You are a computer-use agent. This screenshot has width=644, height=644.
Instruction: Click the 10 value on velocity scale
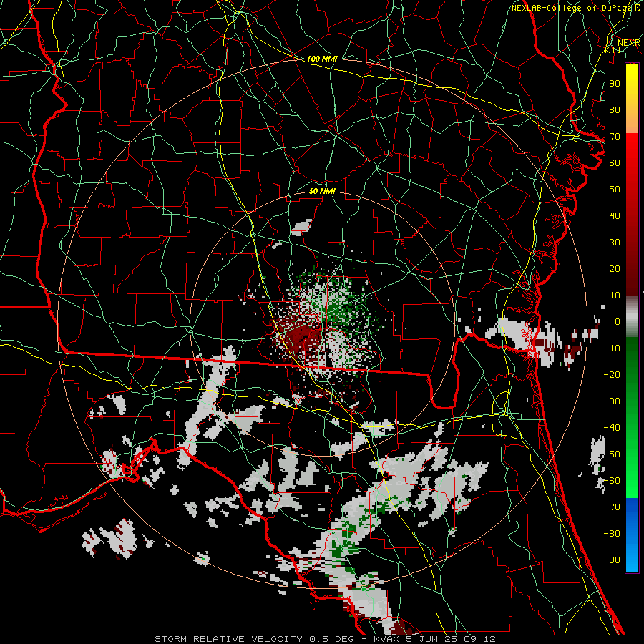615,296
